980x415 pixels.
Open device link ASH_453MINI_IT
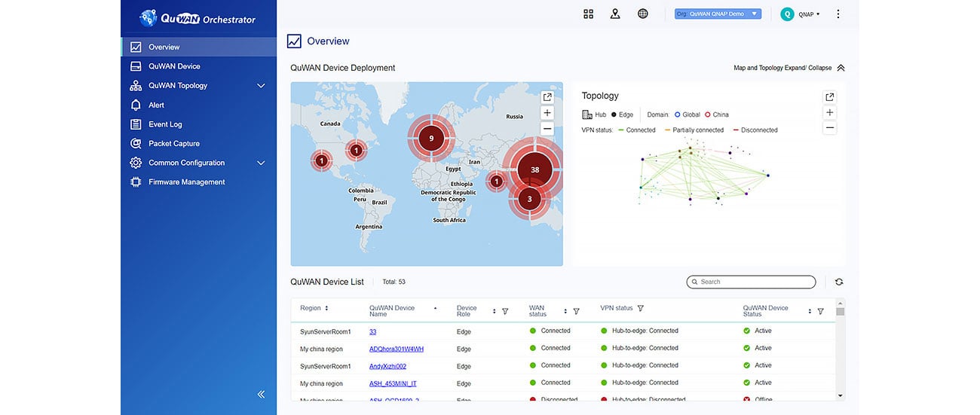tap(394, 383)
